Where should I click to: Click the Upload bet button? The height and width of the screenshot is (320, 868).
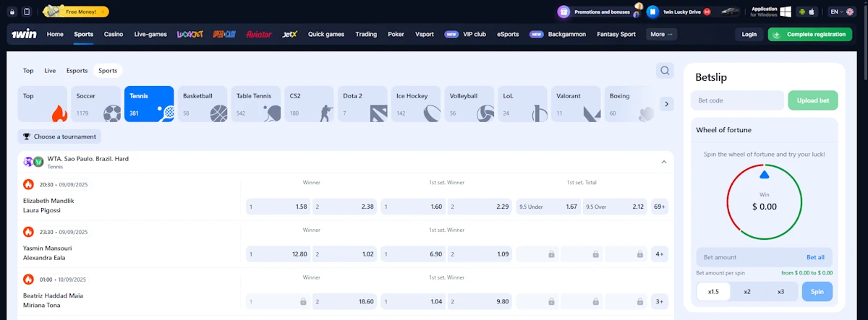(813, 100)
